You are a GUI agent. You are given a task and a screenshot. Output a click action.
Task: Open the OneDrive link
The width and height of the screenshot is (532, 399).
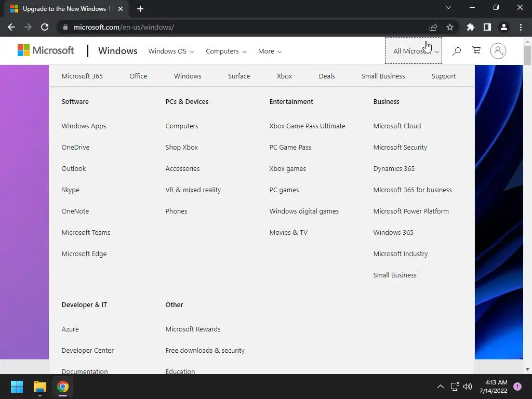pos(75,147)
